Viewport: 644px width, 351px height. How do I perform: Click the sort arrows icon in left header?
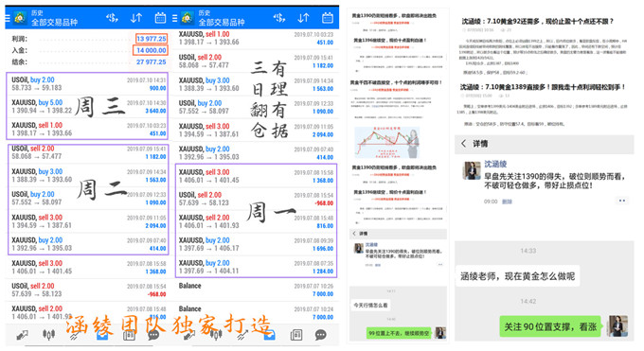click(x=136, y=18)
